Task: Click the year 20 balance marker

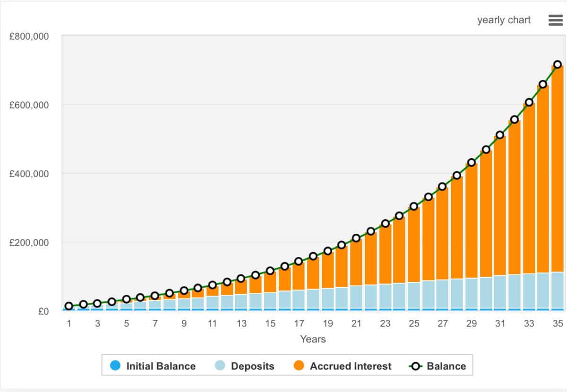Action: (x=342, y=245)
